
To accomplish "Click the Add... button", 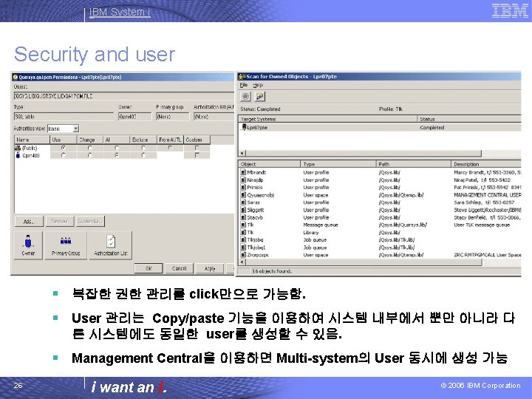I will coord(29,221).
